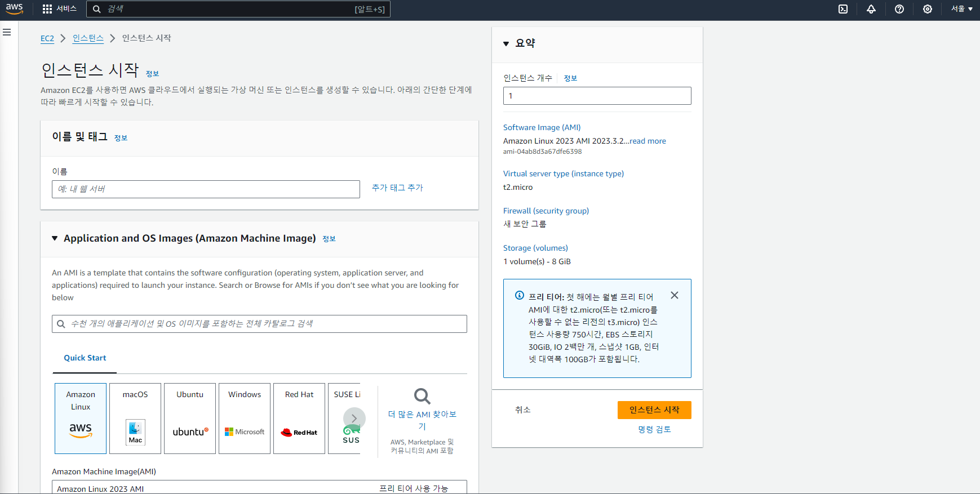Viewport: 980px width, 494px height.
Task: Click the 인스턴스 시작 launch button
Action: [x=654, y=410]
